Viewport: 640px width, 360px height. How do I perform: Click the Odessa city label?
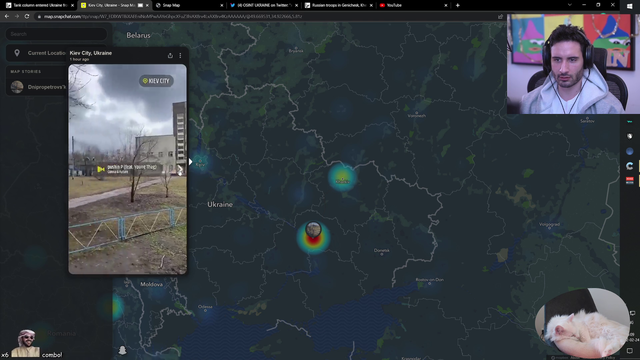205,307
